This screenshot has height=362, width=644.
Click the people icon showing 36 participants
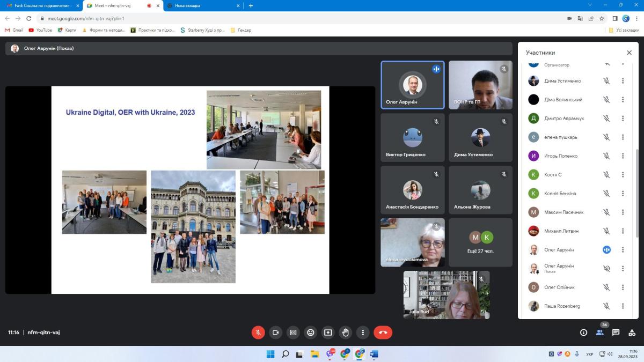pyautogui.click(x=599, y=333)
